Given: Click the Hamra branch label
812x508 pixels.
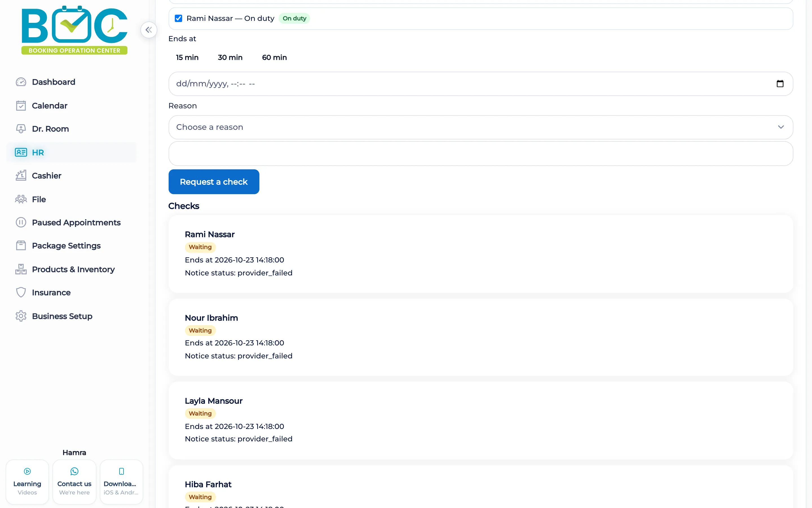Looking at the screenshot, I should 74,453.
